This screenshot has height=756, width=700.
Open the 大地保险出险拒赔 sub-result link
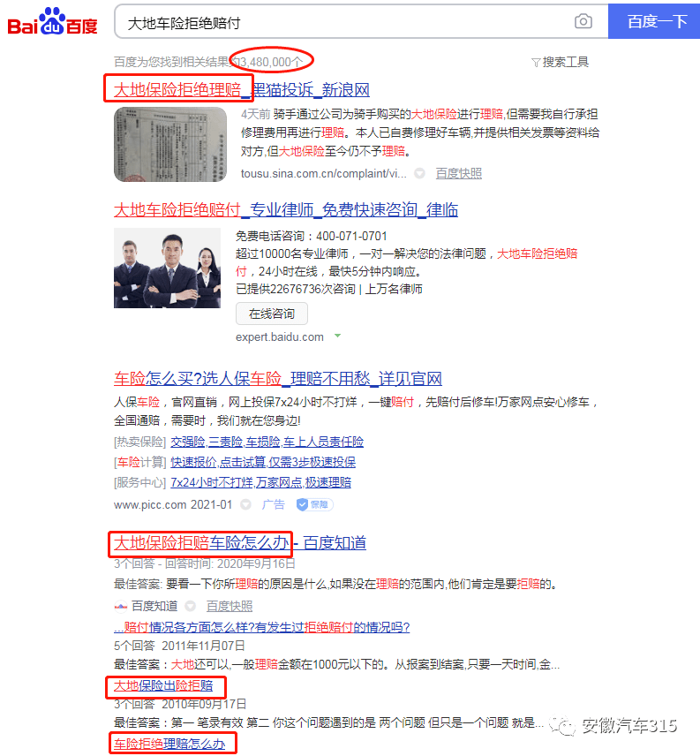pos(163,685)
